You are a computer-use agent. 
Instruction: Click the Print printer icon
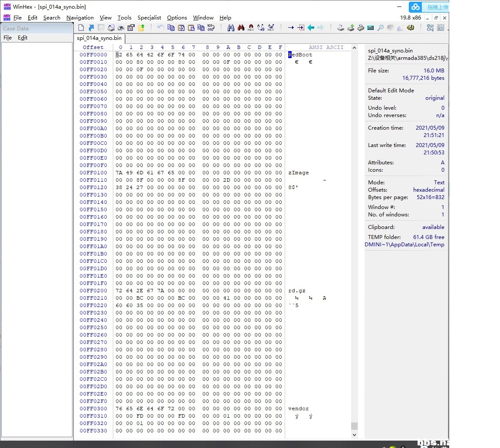121,28
